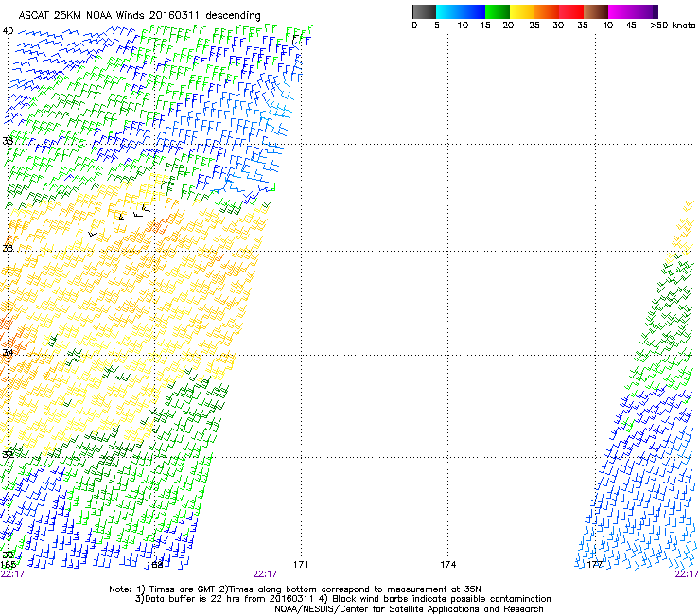Click the '168' longitude label
This screenshot has height=615, width=700.
(x=155, y=565)
